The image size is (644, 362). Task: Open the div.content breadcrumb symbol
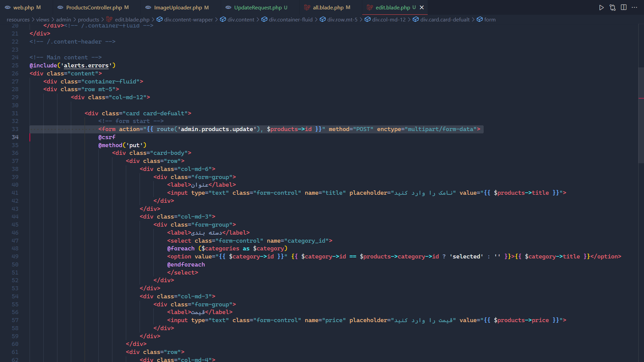coord(241,19)
